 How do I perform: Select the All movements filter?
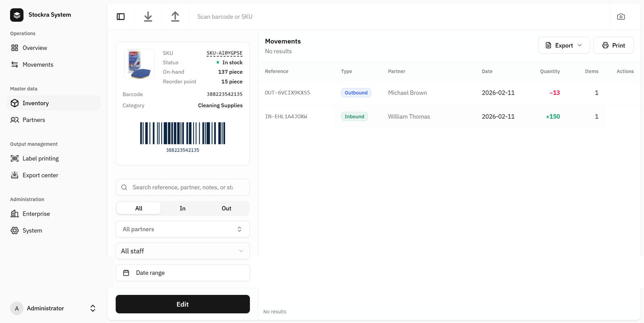(x=139, y=208)
